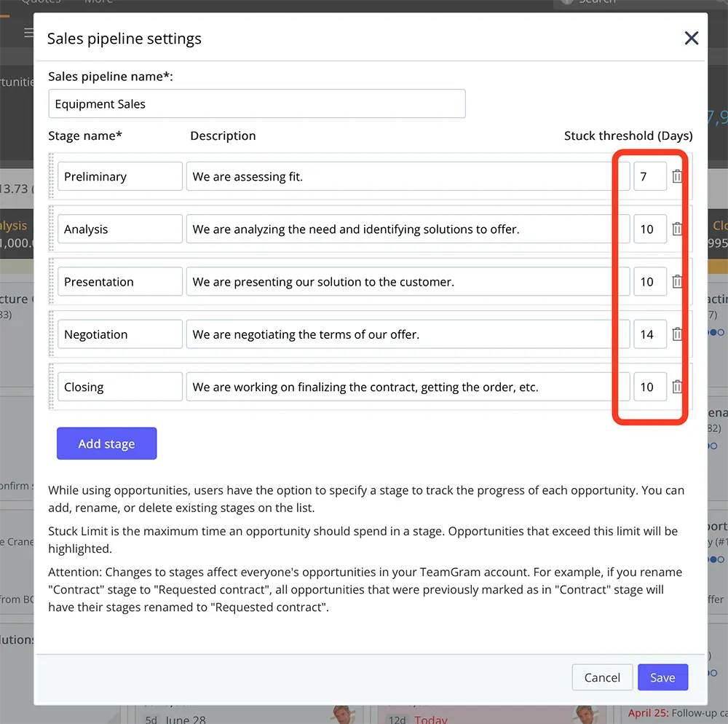Click the drag handle beside Closing stage
Image resolution: width=728 pixels, height=724 pixels.
(52, 387)
